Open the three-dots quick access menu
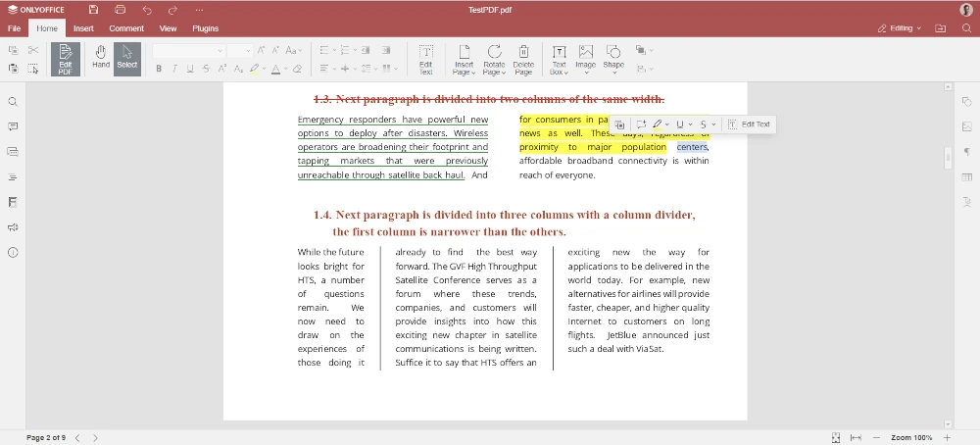980x445 pixels. 199,10
